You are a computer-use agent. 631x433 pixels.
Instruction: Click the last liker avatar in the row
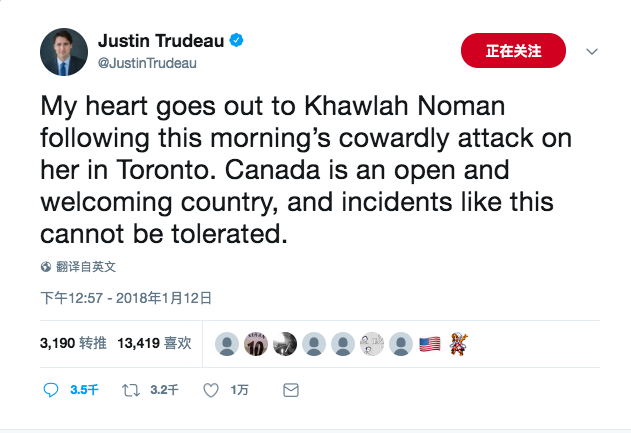(459, 343)
